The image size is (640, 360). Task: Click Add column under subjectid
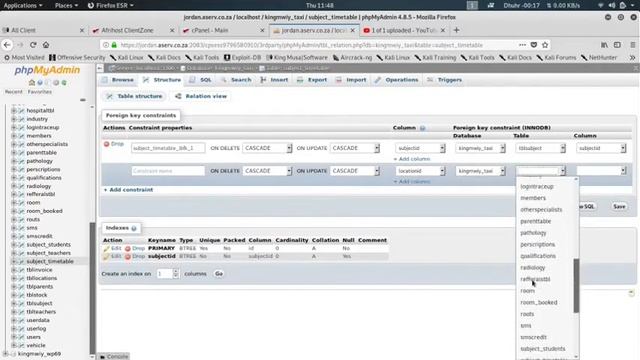(412, 159)
